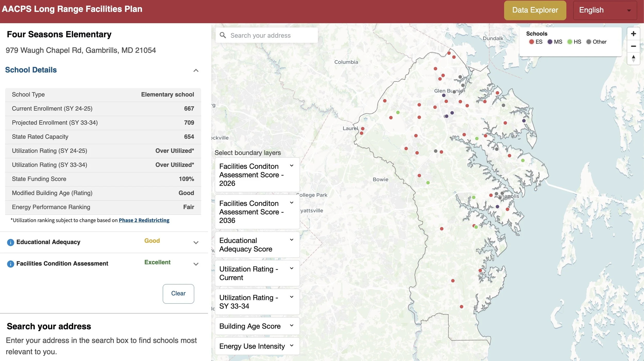The image size is (644, 361).
Task: Click the red ES legend dot
Action: (531, 42)
